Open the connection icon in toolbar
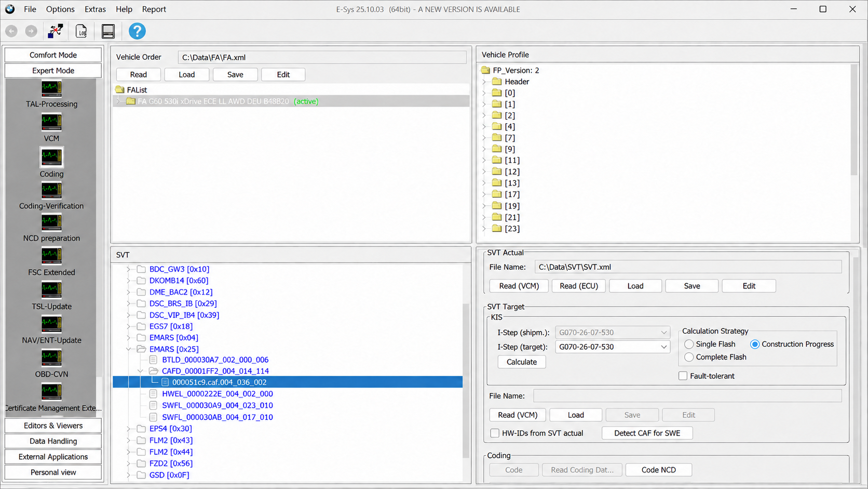868x489 pixels. click(x=55, y=31)
